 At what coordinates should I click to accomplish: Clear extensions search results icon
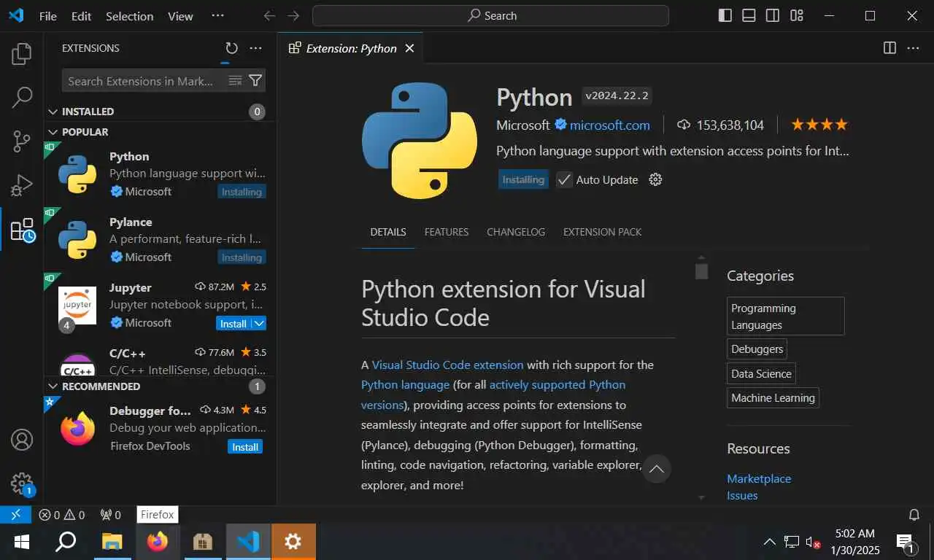click(235, 81)
